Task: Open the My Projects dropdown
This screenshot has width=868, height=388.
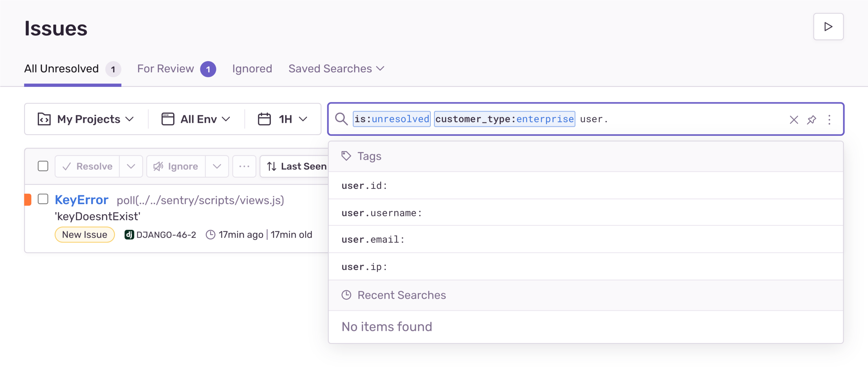Action: point(86,119)
